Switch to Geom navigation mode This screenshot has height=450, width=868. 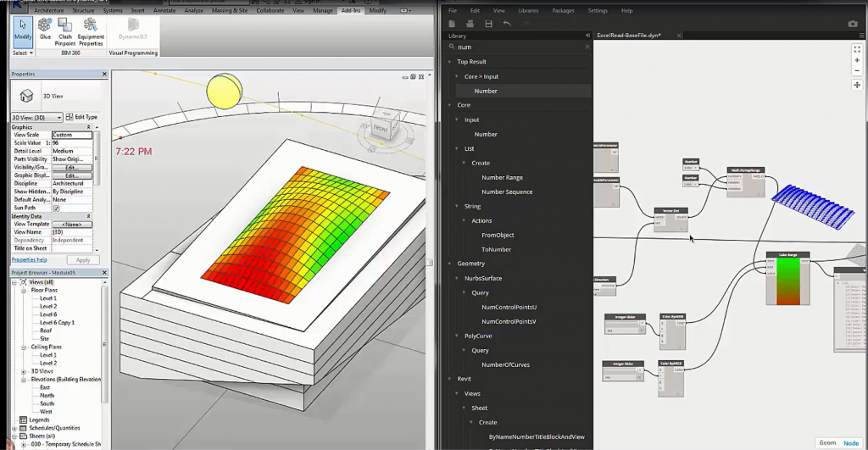[827, 442]
